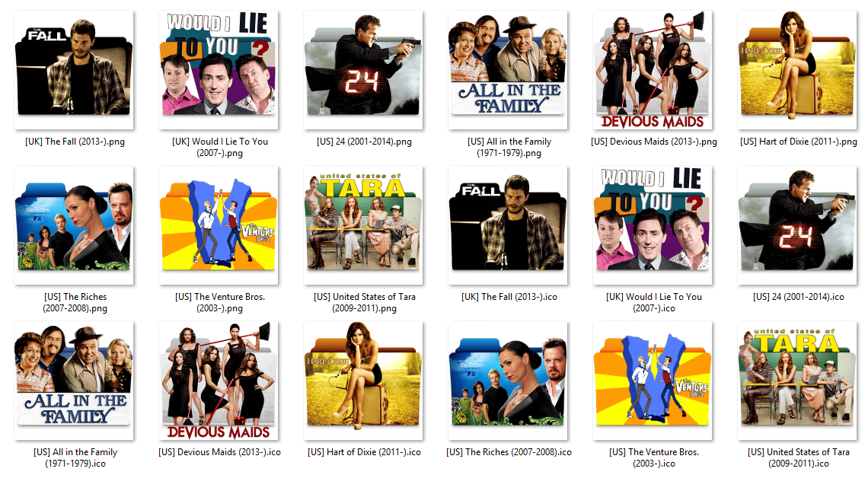The height and width of the screenshot is (494, 868).
Task: Select All in the Family ICO icon
Action: point(74,381)
